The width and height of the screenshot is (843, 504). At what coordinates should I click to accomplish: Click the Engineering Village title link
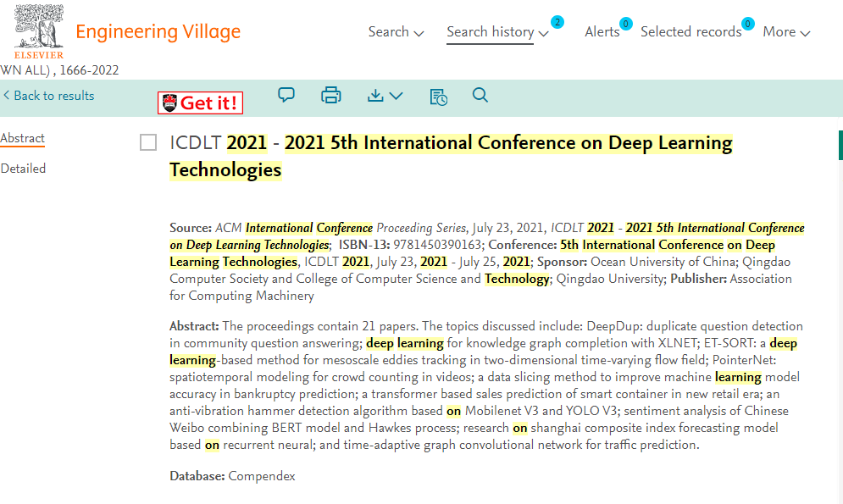(158, 31)
